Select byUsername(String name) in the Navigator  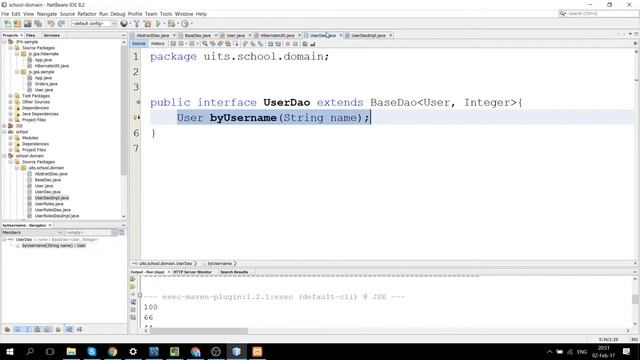click(x=53, y=246)
